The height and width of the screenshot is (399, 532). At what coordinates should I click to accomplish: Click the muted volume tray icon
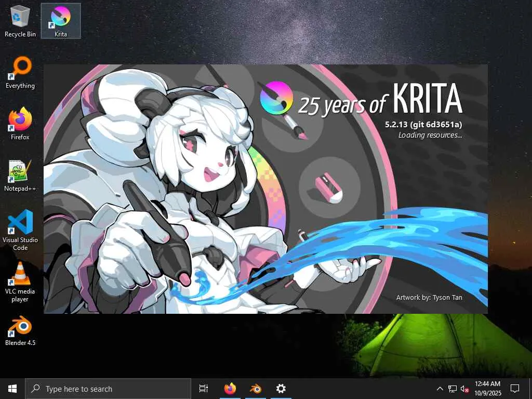pos(464,389)
